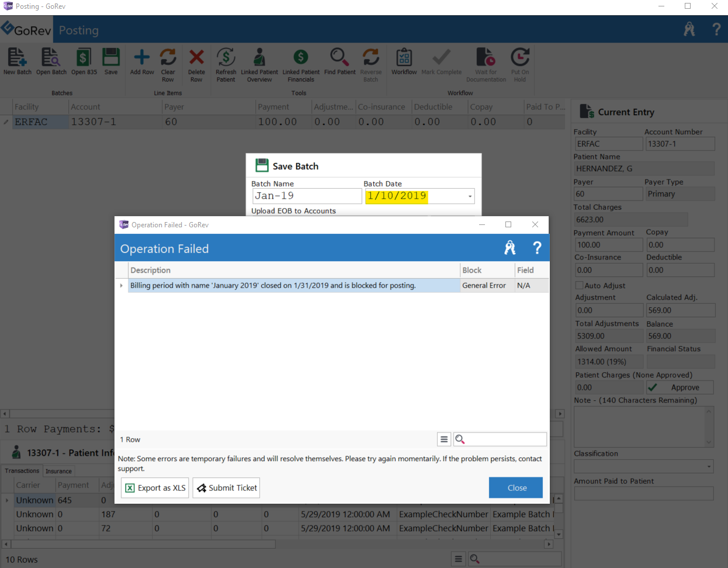Image resolution: width=728 pixels, height=568 pixels.
Task: Click the Submit Ticket button
Action: coord(226,488)
